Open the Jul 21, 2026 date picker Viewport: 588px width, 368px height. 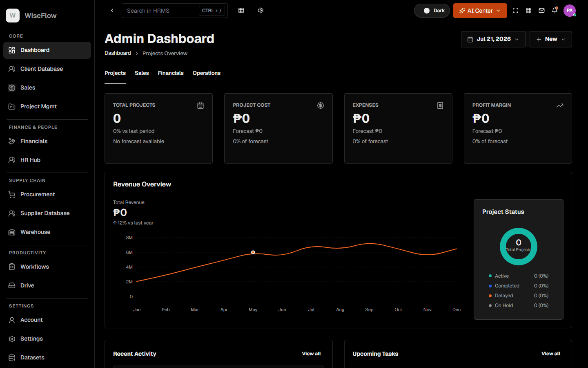pos(493,39)
